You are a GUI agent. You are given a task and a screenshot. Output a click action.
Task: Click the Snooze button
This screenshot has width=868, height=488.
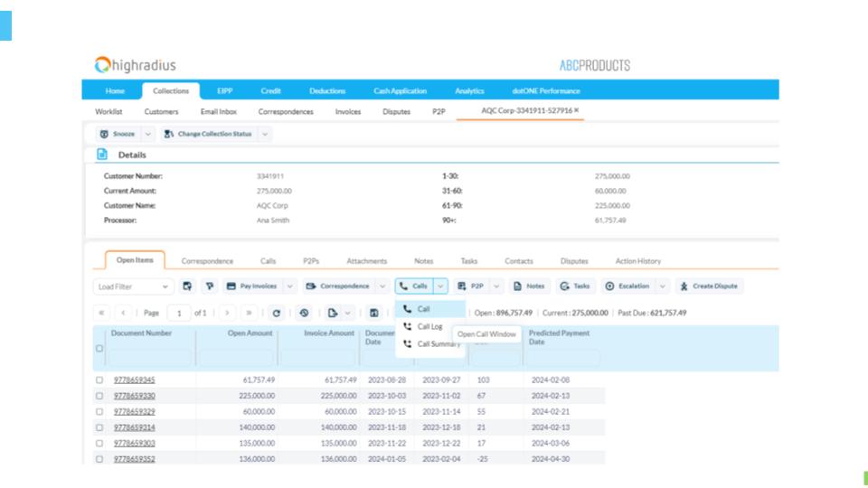118,134
